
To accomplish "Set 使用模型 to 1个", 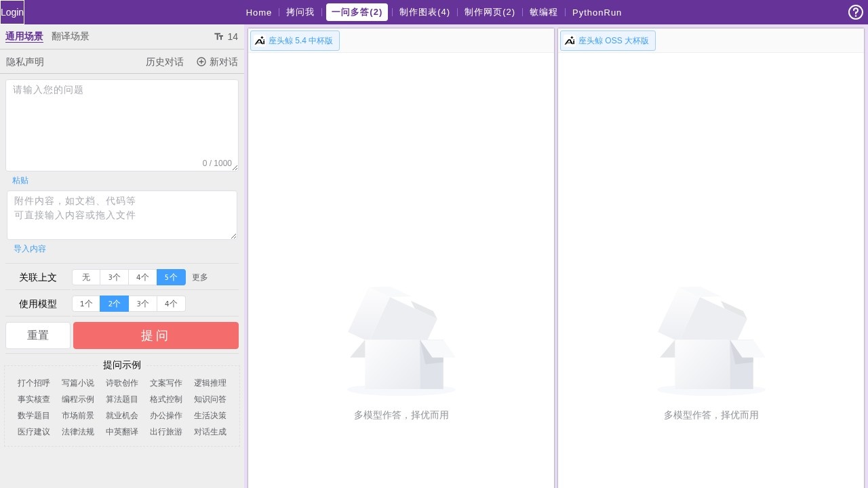I will (x=86, y=304).
